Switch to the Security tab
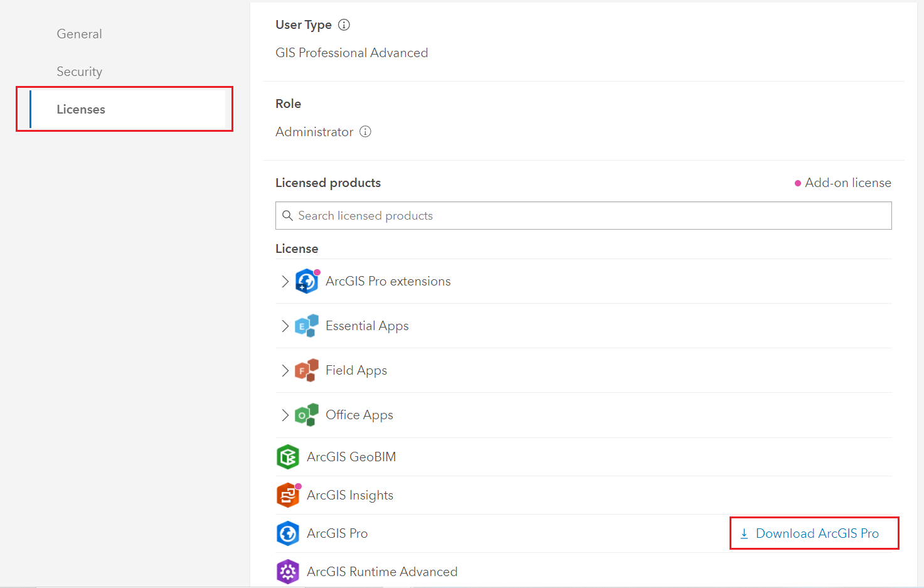 [x=79, y=71]
